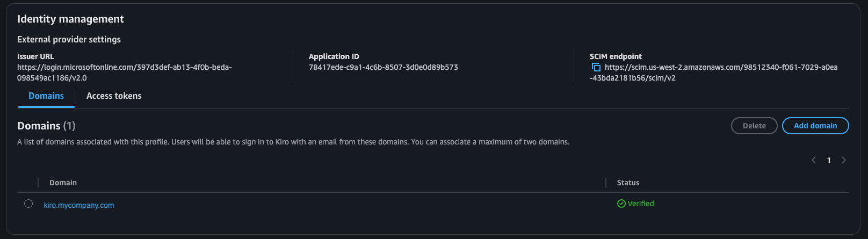
Task: Click the green Verified checkmark icon
Action: pyautogui.click(x=621, y=204)
